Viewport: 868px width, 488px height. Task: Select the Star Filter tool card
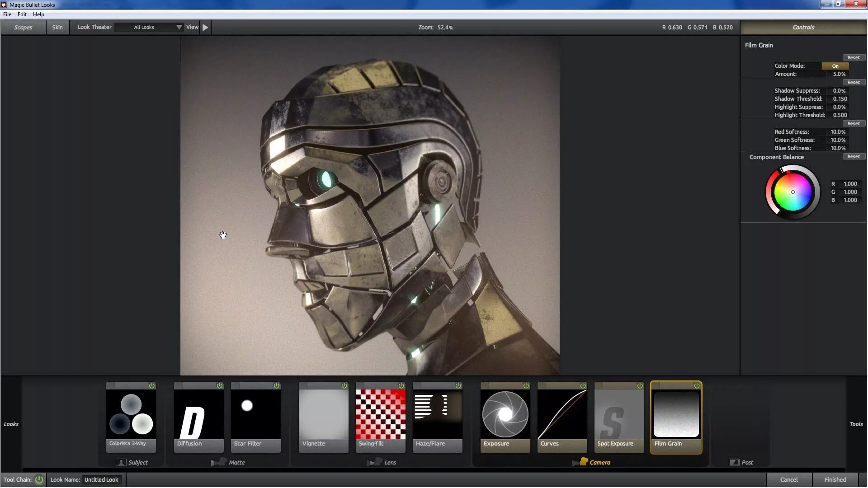pyautogui.click(x=256, y=416)
